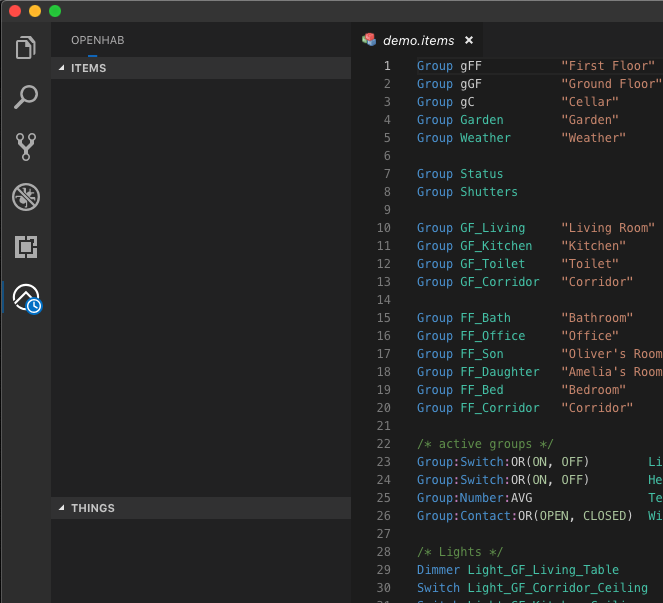Collapse the THINGS section
This screenshot has height=603, width=663.
pyautogui.click(x=62, y=508)
